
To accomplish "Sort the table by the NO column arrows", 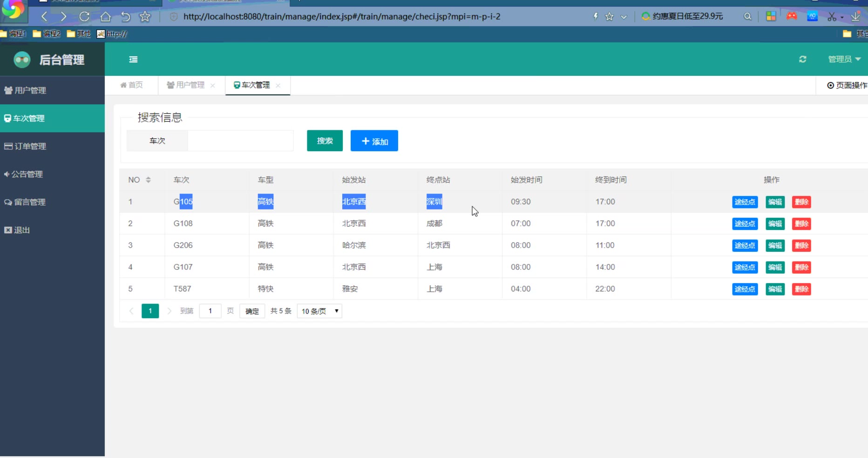I will (x=148, y=180).
